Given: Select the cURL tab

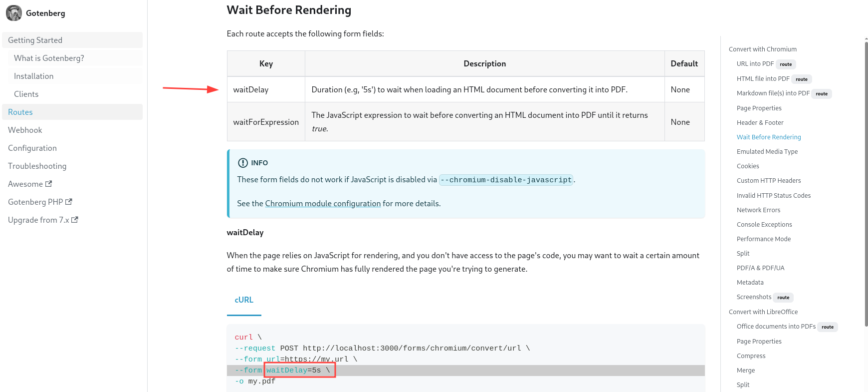Looking at the screenshot, I should 244,300.
